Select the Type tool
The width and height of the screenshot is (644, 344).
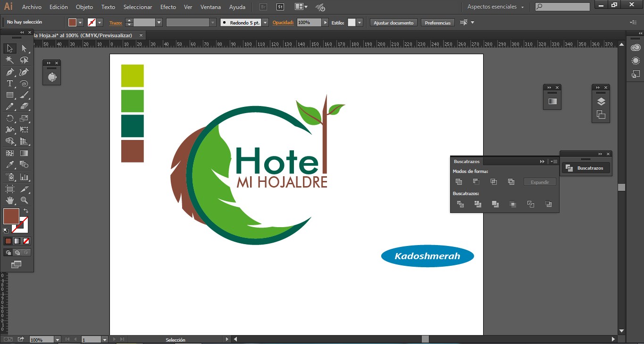click(9, 83)
